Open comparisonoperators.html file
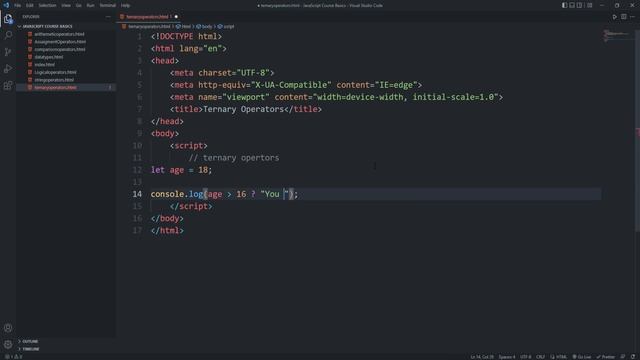The width and height of the screenshot is (640, 360). point(60,49)
